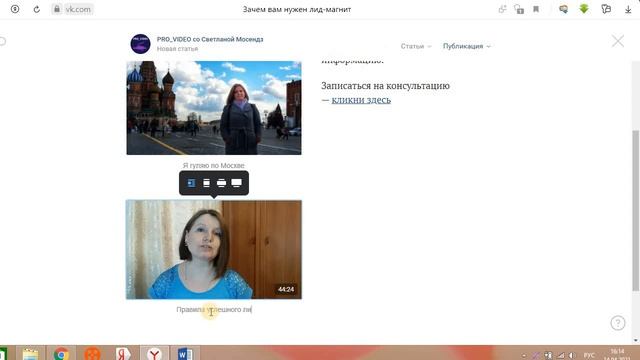Viewport: 640px width, 360px height.
Task: Set left-float image alignment in popup toolbar
Action: click(x=191, y=183)
